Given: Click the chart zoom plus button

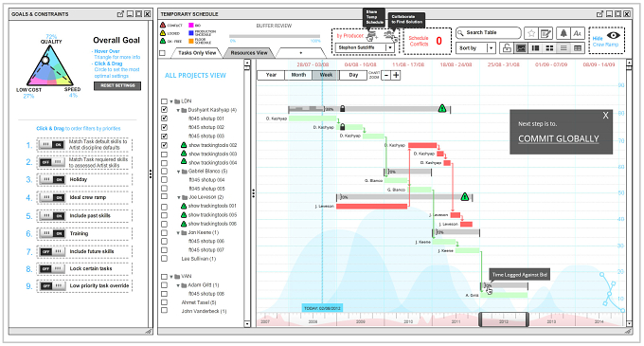Looking at the screenshot, I should tap(396, 75).
